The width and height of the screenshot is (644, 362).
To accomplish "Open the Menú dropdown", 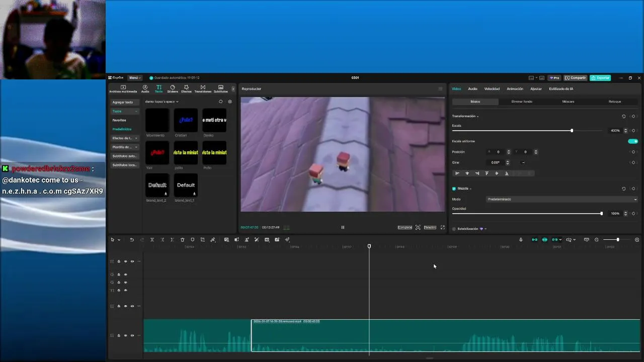I will pos(135,78).
